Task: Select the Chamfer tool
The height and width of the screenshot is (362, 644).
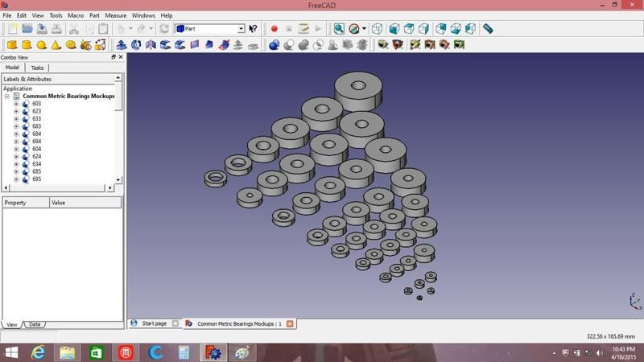Action: (x=180, y=45)
